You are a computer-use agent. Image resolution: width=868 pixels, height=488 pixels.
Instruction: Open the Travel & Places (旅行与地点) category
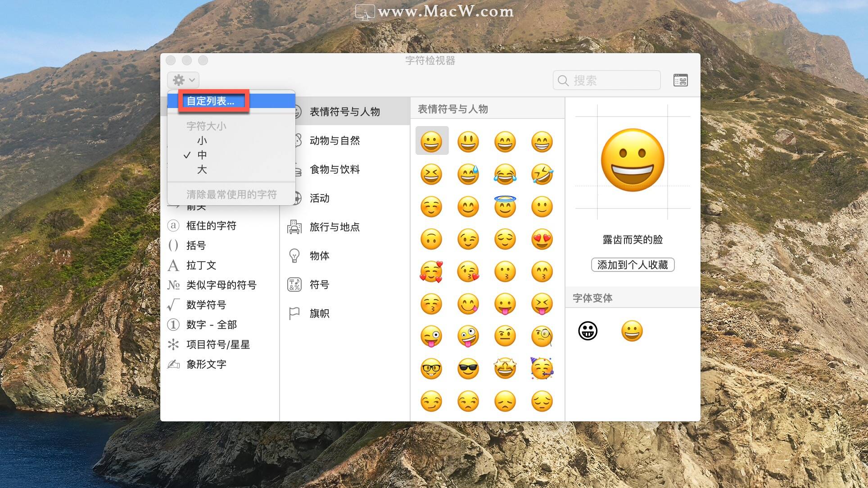(x=334, y=227)
